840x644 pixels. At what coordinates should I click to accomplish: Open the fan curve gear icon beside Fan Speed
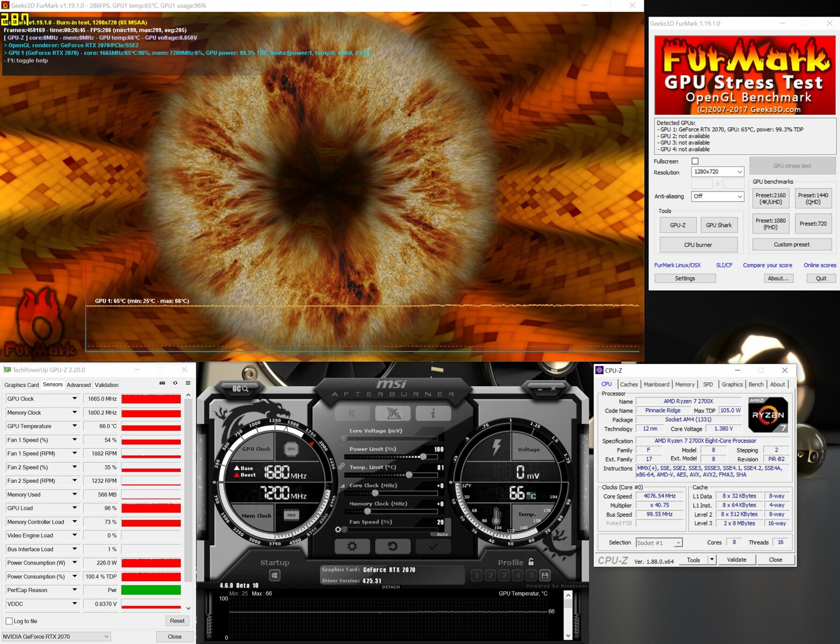pyautogui.click(x=338, y=529)
